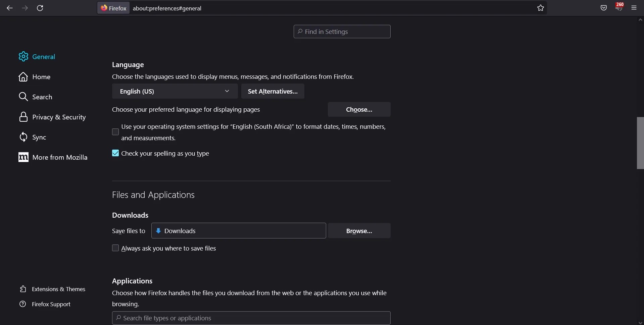644x325 pixels.
Task: Open Firefox Support help icon
Action: point(22,304)
